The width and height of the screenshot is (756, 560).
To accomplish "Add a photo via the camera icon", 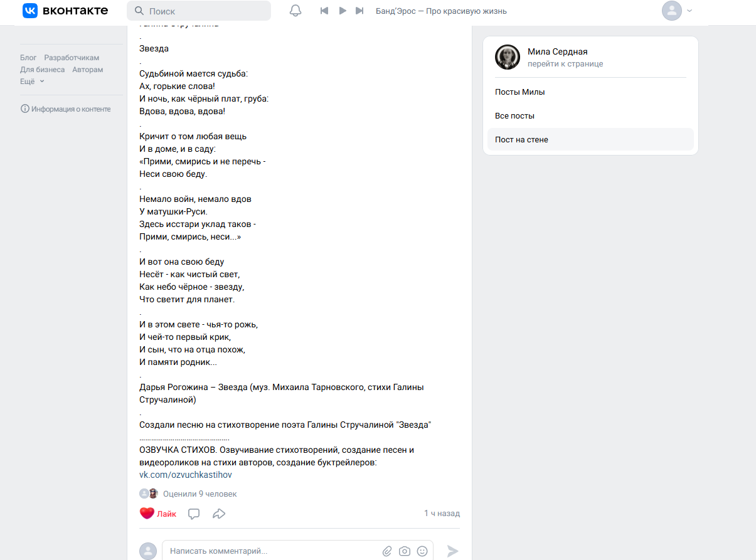I will [x=405, y=551].
